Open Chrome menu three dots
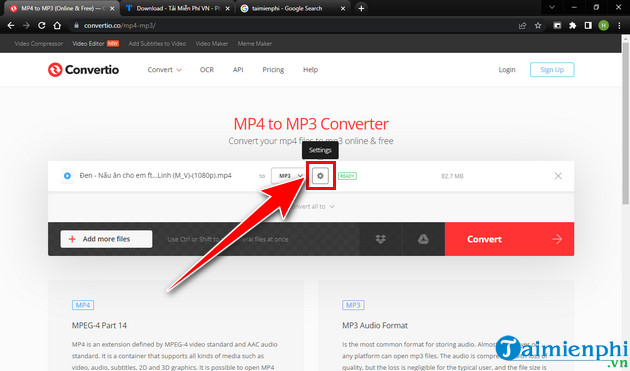Viewport: 630px width, 371px height. pyautogui.click(x=619, y=25)
